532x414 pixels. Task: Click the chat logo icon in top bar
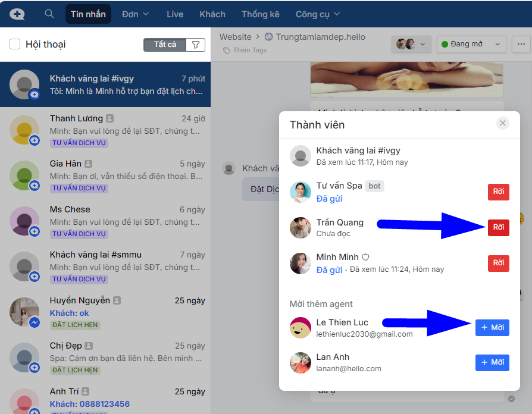(x=17, y=14)
